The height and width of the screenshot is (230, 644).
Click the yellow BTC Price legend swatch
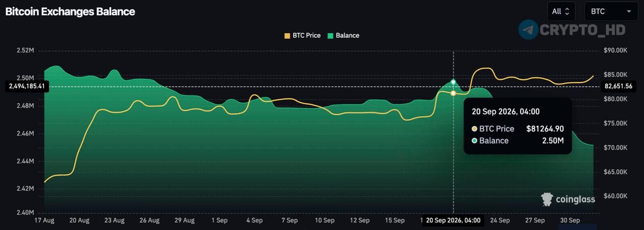287,36
